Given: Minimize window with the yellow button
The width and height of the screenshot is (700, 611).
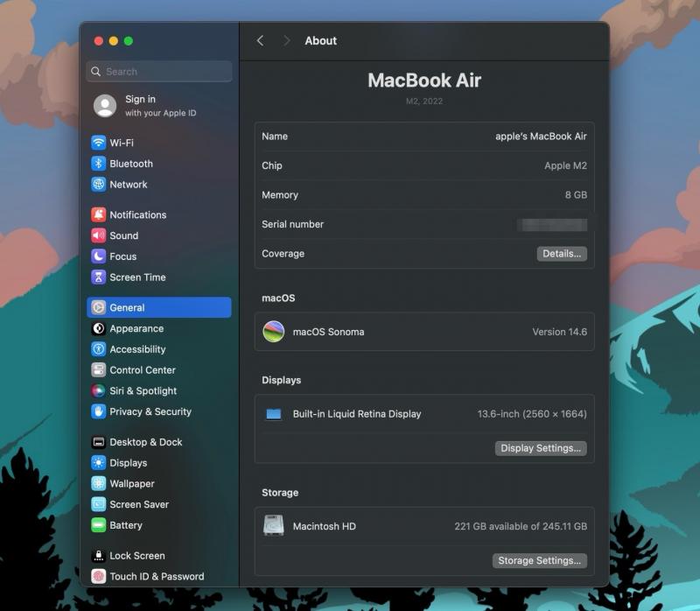Looking at the screenshot, I should 114,41.
